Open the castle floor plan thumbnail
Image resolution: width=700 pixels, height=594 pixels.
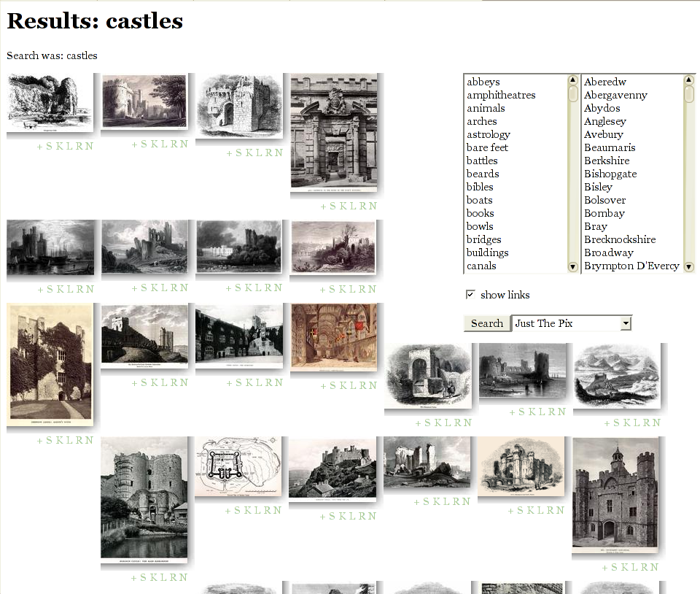[x=238, y=466]
